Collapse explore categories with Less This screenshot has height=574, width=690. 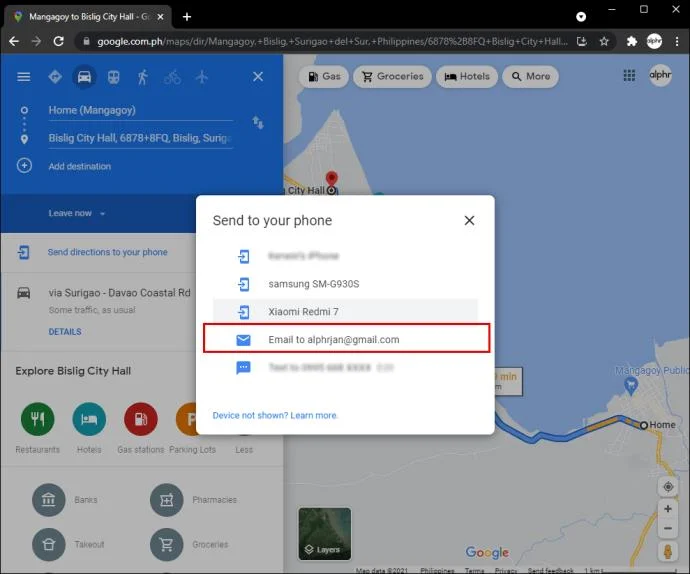click(x=244, y=449)
